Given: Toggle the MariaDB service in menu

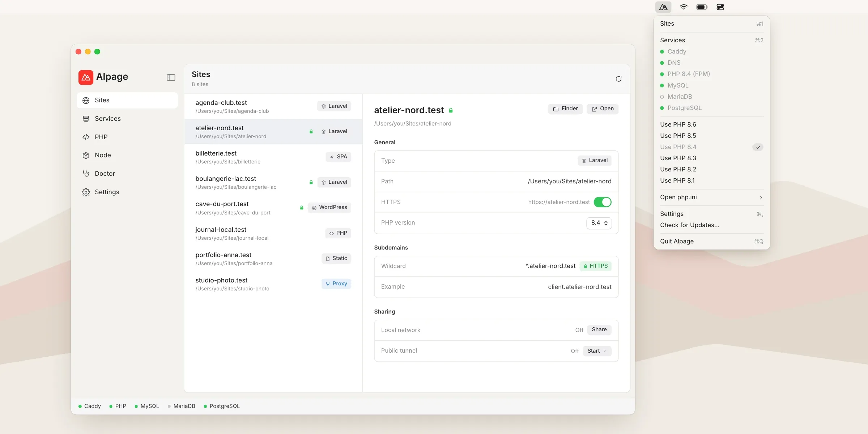Looking at the screenshot, I should [x=711, y=97].
